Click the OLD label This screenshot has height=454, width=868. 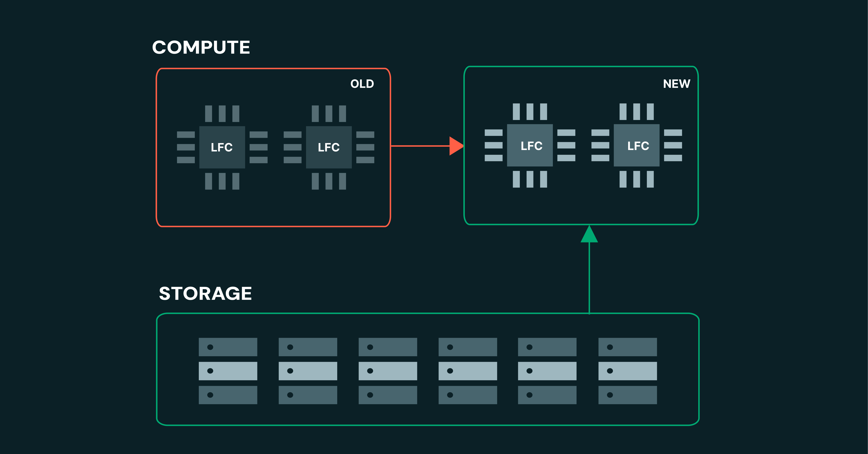362,84
